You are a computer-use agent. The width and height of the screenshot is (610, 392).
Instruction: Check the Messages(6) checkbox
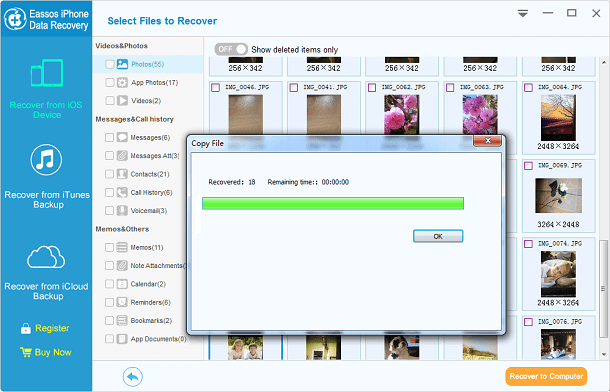pyautogui.click(x=110, y=137)
